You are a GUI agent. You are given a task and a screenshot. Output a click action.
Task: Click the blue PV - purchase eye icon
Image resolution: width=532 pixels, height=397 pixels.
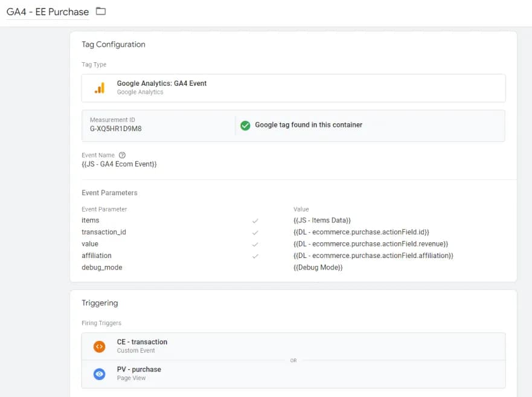pos(100,374)
